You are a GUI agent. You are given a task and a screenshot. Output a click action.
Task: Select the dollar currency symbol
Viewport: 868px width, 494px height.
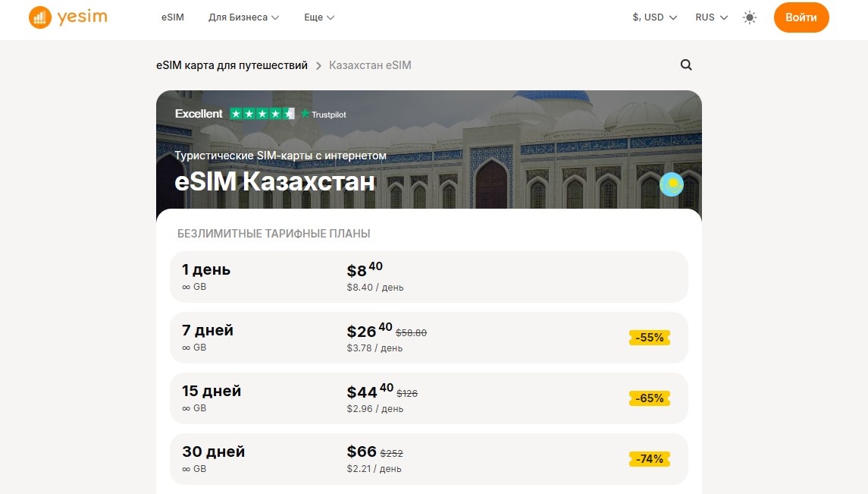(635, 16)
